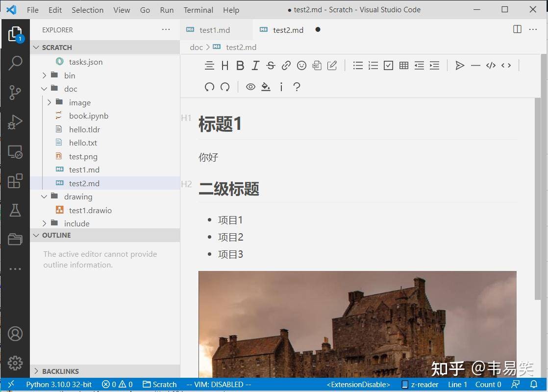Insert a table

[404, 65]
